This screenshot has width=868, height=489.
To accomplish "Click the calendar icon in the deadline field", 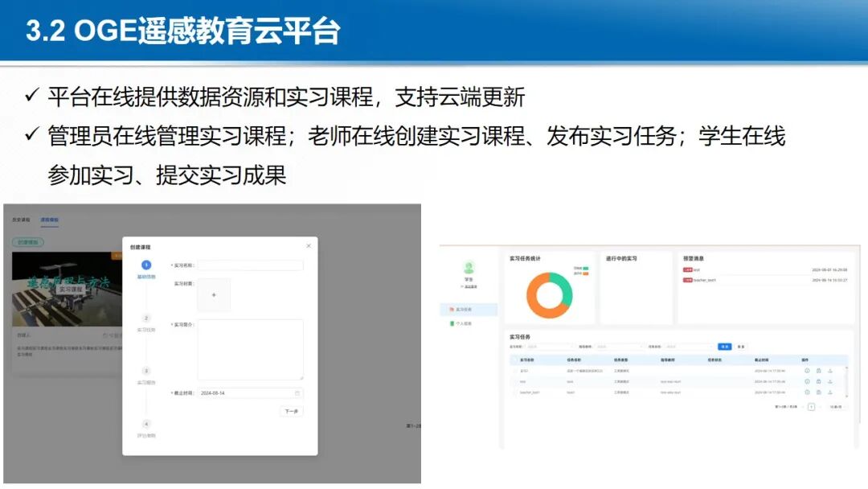I will (297, 393).
